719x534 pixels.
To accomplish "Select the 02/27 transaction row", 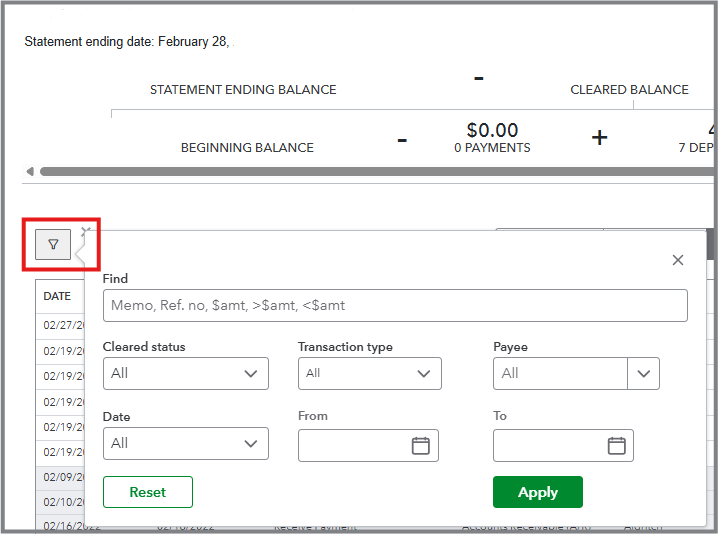I will 60,325.
